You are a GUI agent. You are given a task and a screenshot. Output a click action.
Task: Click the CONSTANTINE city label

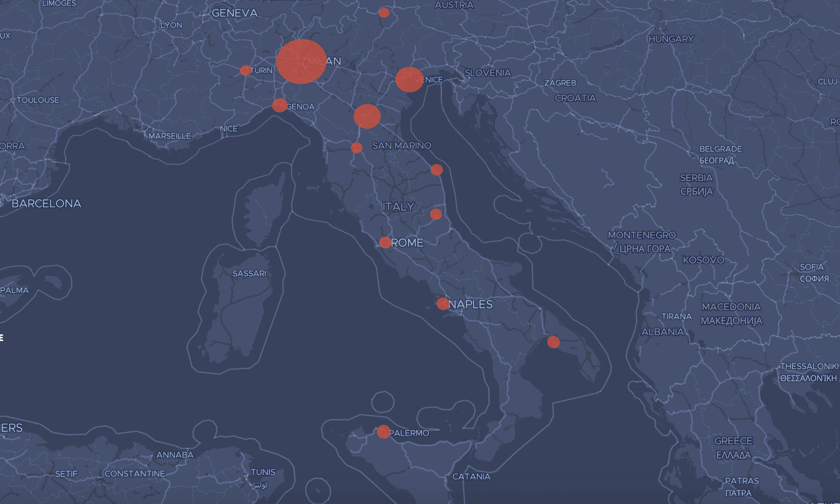coord(135,474)
